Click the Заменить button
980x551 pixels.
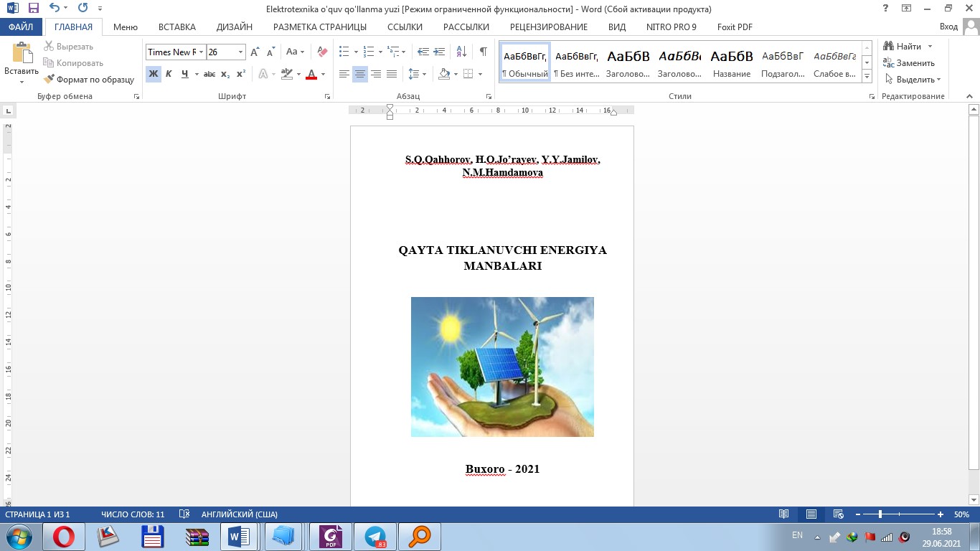coord(910,63)
